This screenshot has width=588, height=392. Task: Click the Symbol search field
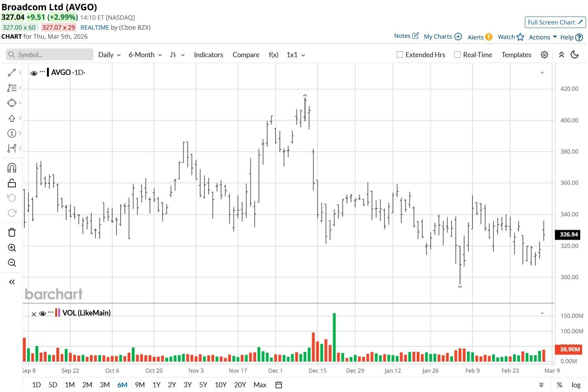tap(50, 55)
